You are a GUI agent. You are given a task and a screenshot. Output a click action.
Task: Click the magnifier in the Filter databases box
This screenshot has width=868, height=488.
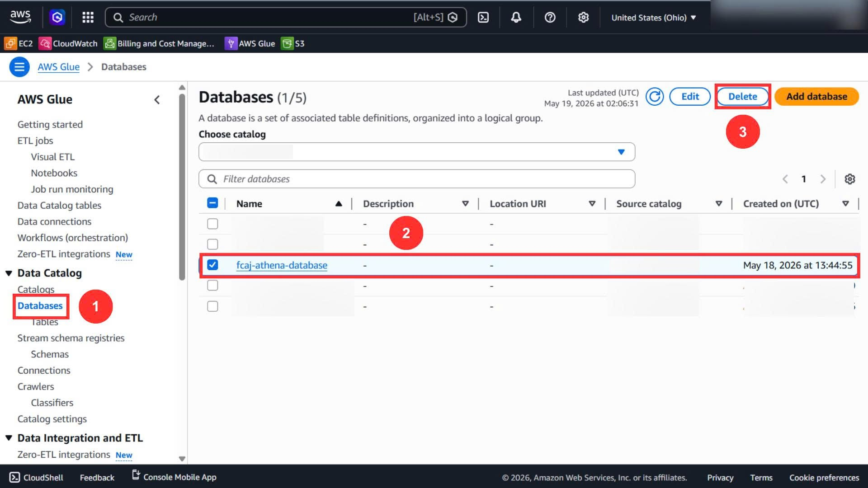212,179
